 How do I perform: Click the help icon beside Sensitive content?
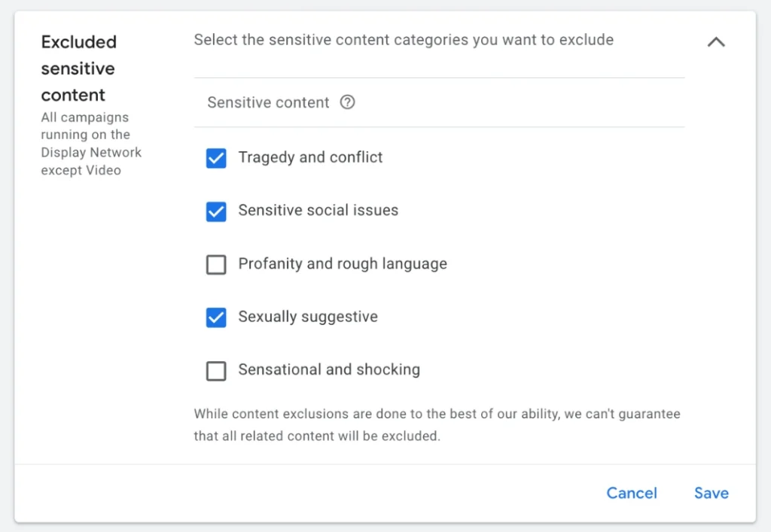[347, 102]
